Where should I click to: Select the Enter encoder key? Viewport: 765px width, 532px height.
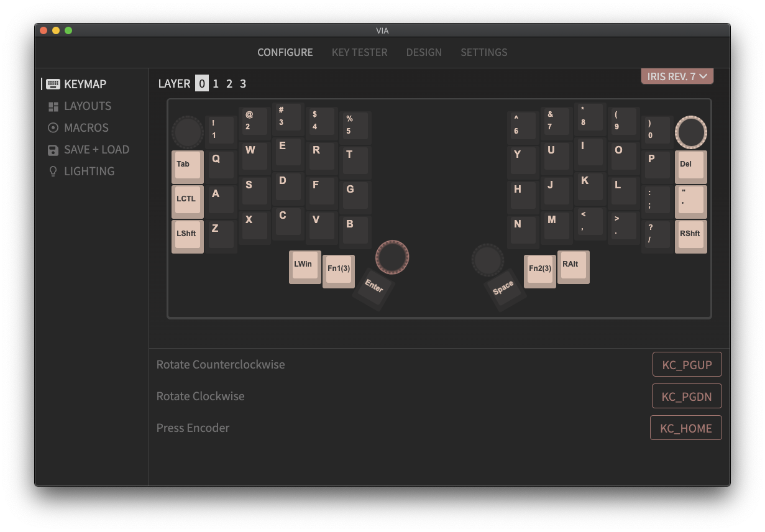click(x=373, y=287)
